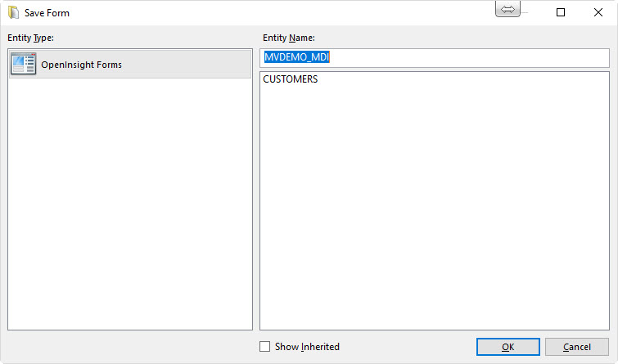Click the OpenInsight Forms entity icon
This screenshot has height=364, width=618.
pos(23,64)
